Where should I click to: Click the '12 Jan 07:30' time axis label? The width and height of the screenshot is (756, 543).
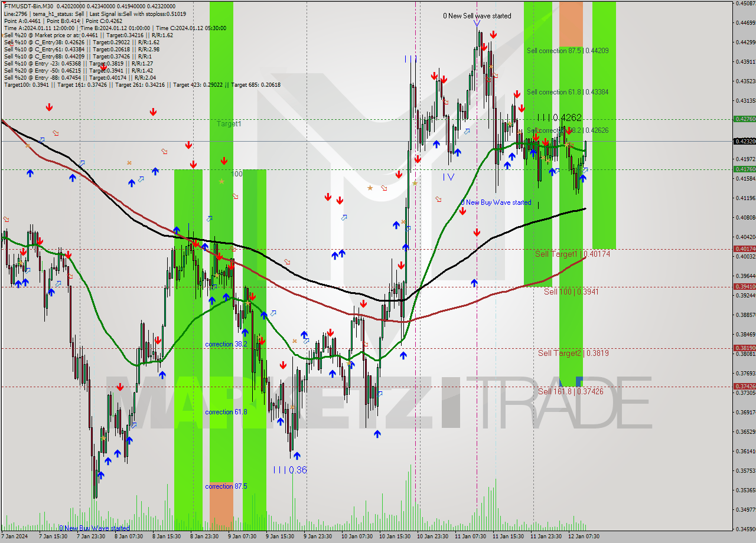coord(584,537)
